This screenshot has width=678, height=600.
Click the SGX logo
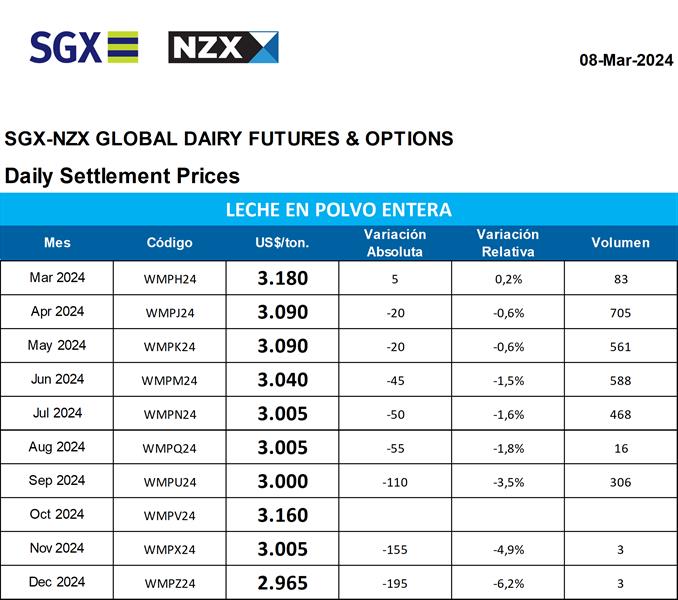[84, 47]
